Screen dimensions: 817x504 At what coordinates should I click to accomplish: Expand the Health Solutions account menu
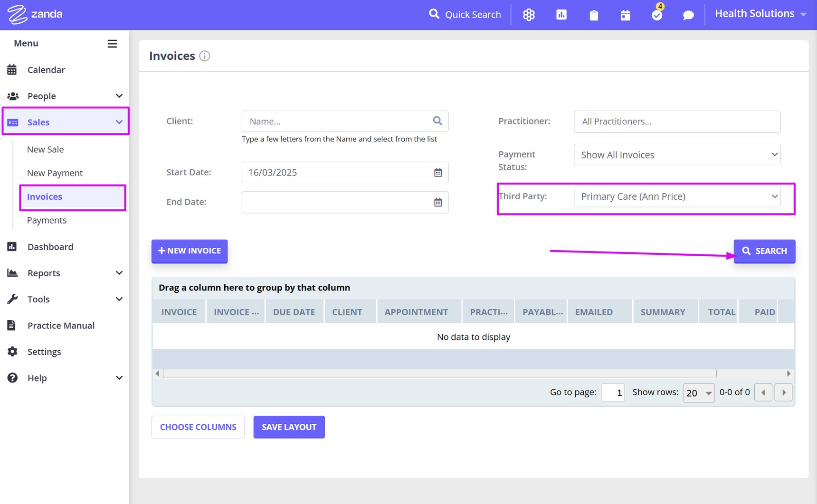coord(760,13)
